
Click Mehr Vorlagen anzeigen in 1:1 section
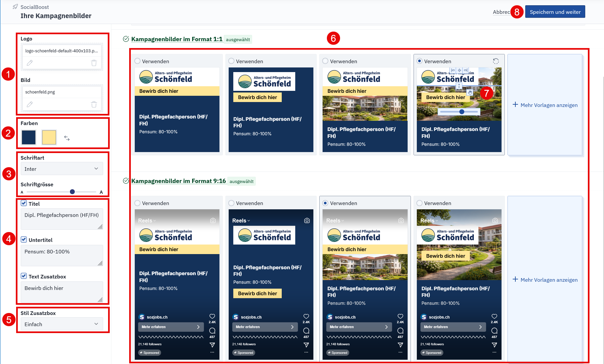point(545,105)
